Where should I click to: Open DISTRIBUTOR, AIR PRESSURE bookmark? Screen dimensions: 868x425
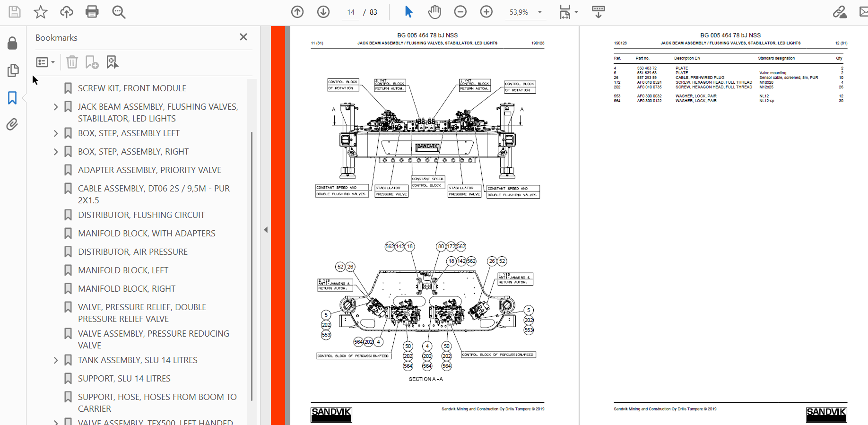pyautogui.click(x=133, y=252)
